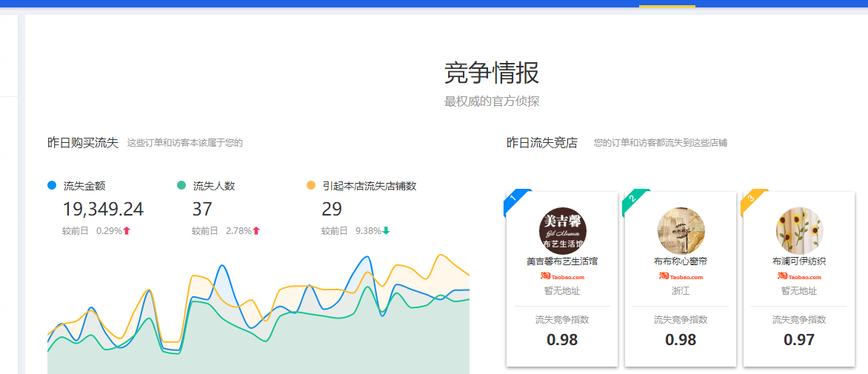Toggle the green 流失人数 legend dot
Screen dimensions: 868x374
coord(181,185)
